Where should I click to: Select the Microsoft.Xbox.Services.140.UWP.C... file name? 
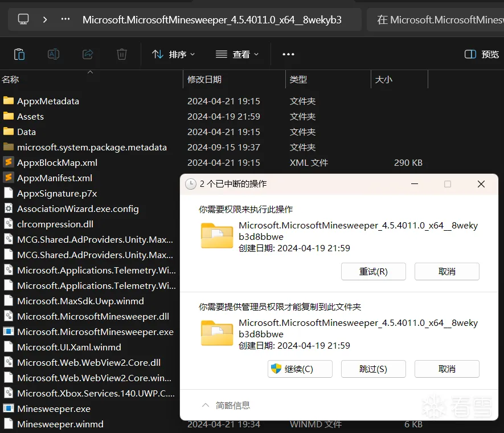96,393
